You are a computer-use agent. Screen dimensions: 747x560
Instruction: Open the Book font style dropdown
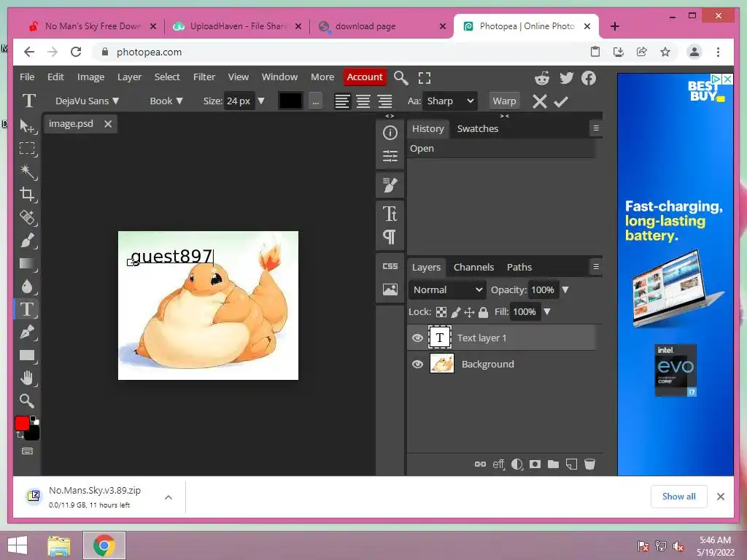[x=166, y=101]
